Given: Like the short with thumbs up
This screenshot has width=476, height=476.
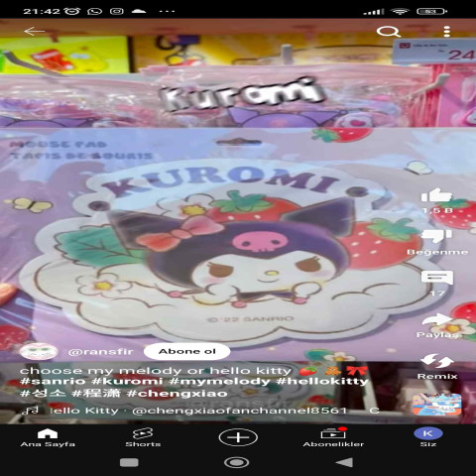Looking at the screenshot, I should coord(436,195).
